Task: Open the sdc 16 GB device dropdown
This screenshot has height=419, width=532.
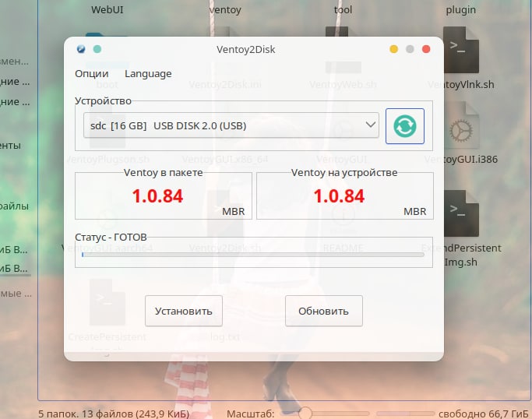Action: (x=231, y=125)
